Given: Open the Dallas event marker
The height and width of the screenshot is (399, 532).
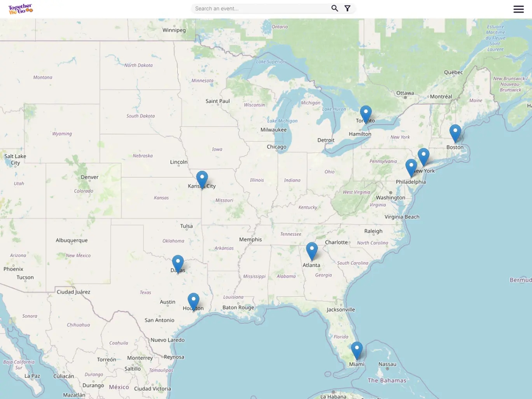Looking at the screenshot, I should (178, 263).
